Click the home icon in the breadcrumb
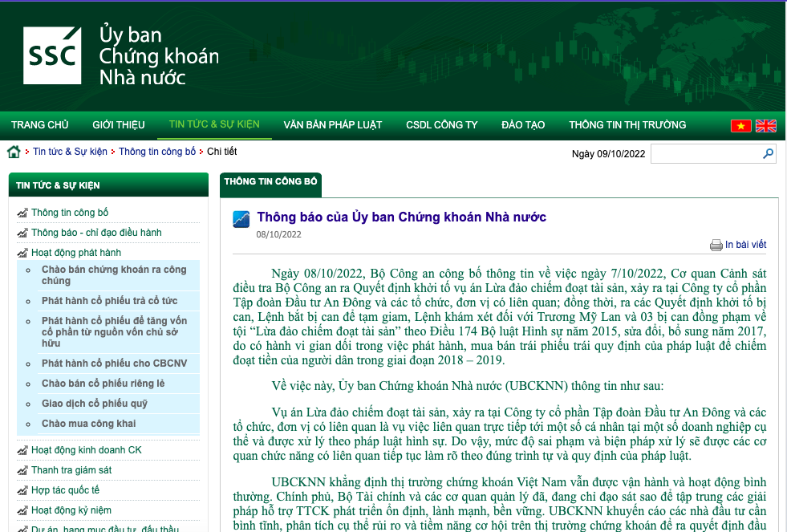Image resolution: width=787 pixels, height=532 pixels. (14, 152)
